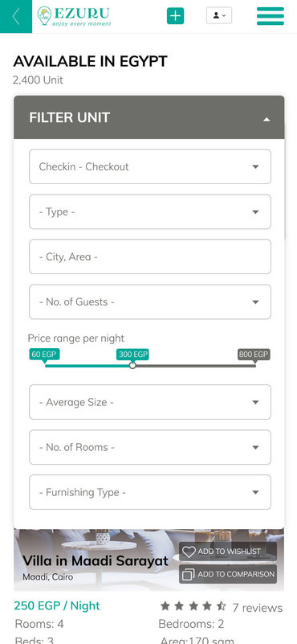Image resolution: width=297 pixels, height=644 pixels.
Task: Open the hamburger menu
Action: [x=271, y=16]
